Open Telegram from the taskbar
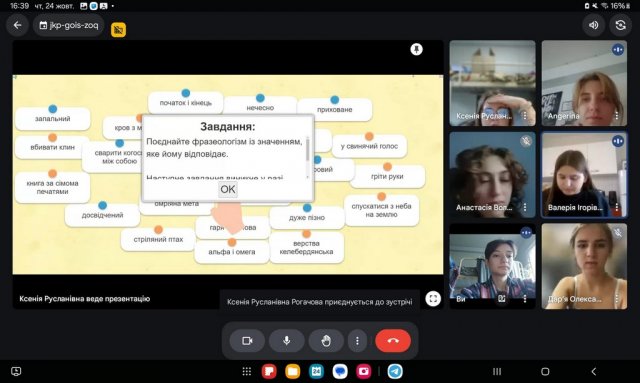 click(x=395, y=371)
